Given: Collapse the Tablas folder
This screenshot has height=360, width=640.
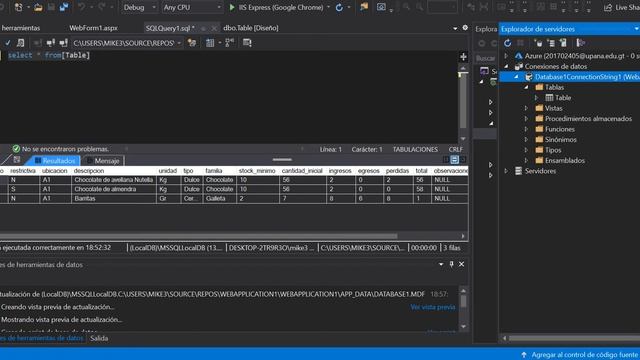Looking at the screenshot, I should tap(527, 87).
